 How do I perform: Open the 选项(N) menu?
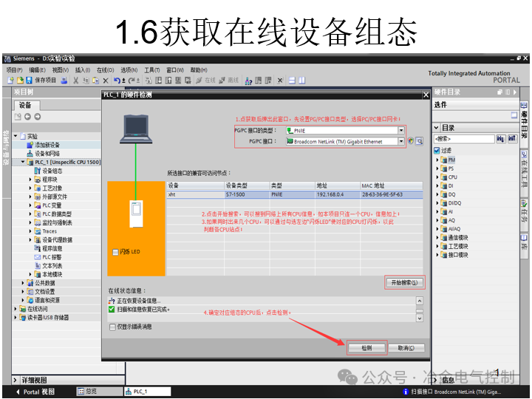coord(129,70)
